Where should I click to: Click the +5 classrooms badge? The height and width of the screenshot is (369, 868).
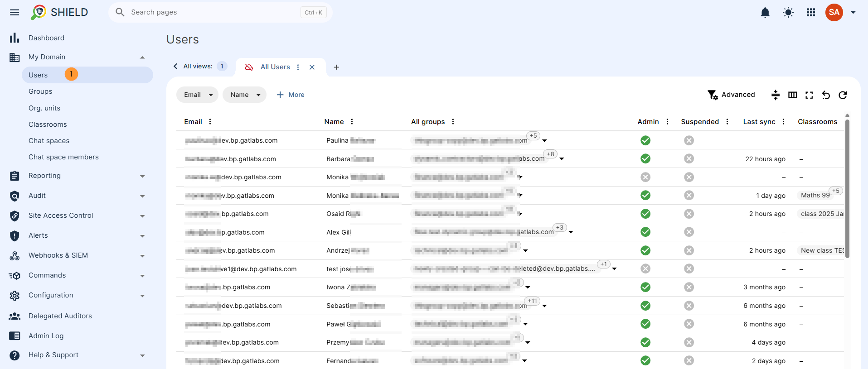click(835, 191)
